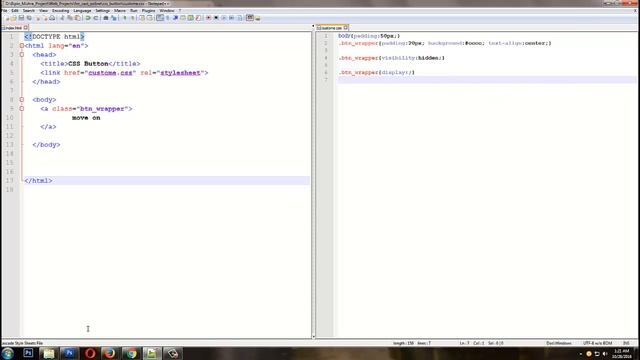This screenshot has width=640, height=360.
Task: Stop macro recording with black square icon
Action: pos(216,18)
